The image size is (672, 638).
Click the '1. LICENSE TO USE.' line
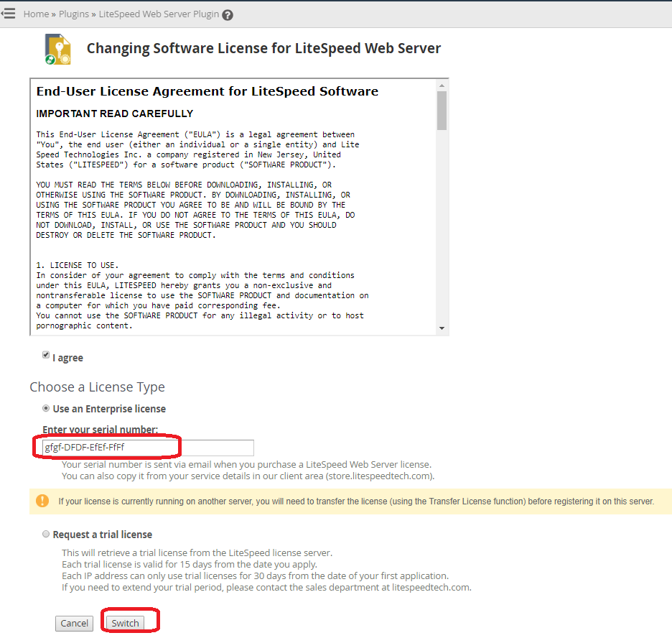(77, 265)
